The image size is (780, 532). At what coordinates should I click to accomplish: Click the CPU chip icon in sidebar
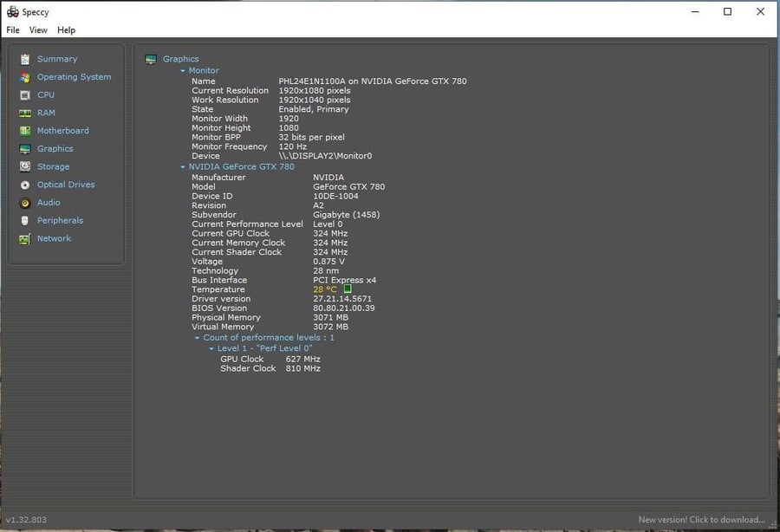coord(25,95)
